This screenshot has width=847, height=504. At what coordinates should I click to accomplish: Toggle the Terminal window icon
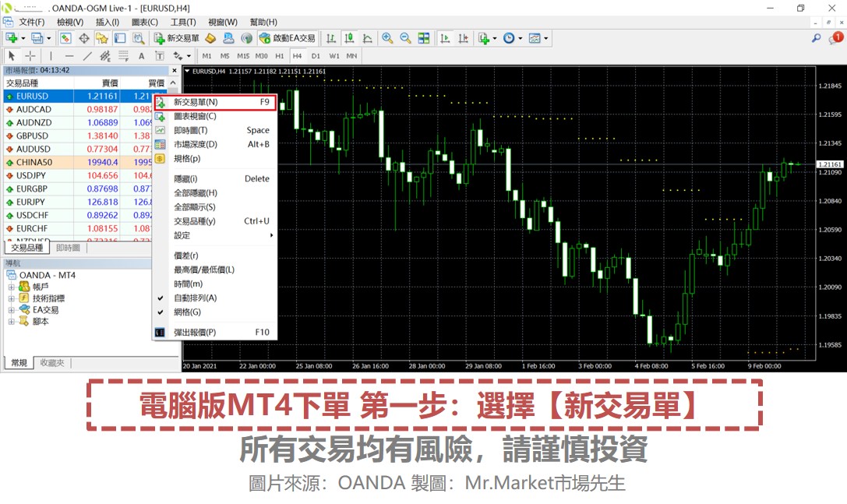(120, 38)
